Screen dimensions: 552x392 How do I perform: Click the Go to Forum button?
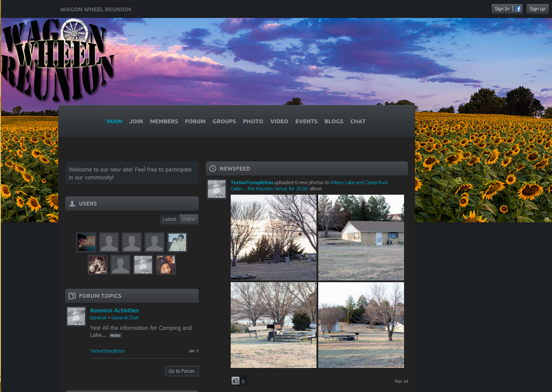(182, 371)
